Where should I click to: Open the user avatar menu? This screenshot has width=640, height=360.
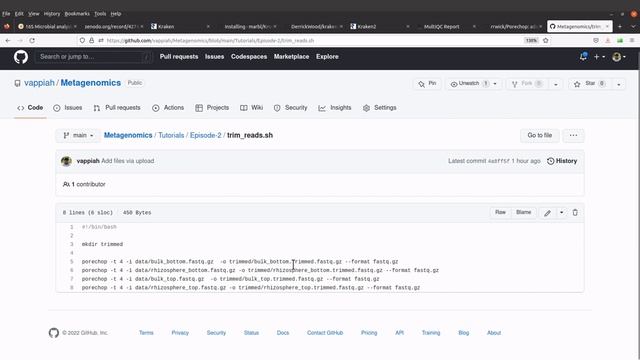(619, 57)
